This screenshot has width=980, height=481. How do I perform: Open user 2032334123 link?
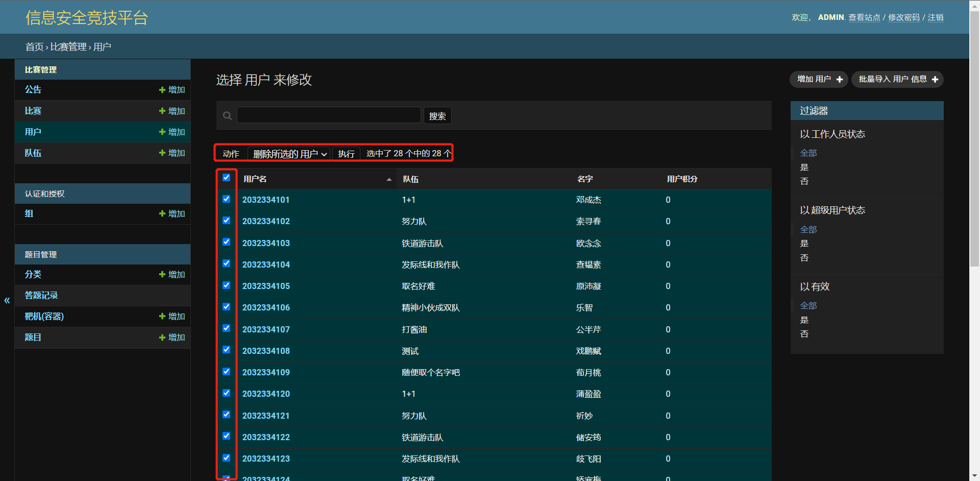(266, 459)
